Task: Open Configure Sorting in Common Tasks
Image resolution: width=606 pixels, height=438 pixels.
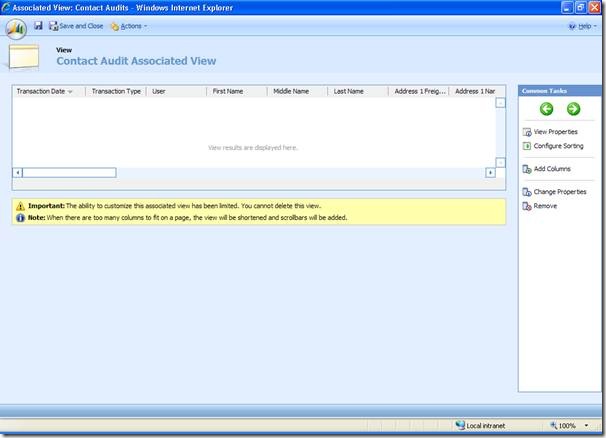Action: coord(557,146)
